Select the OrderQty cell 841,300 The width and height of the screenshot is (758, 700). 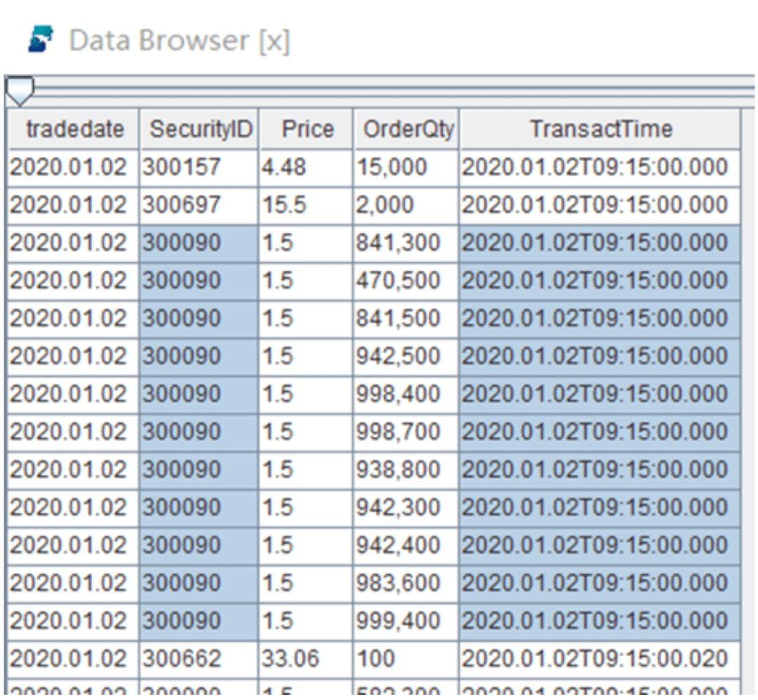[x=406, y=243]
